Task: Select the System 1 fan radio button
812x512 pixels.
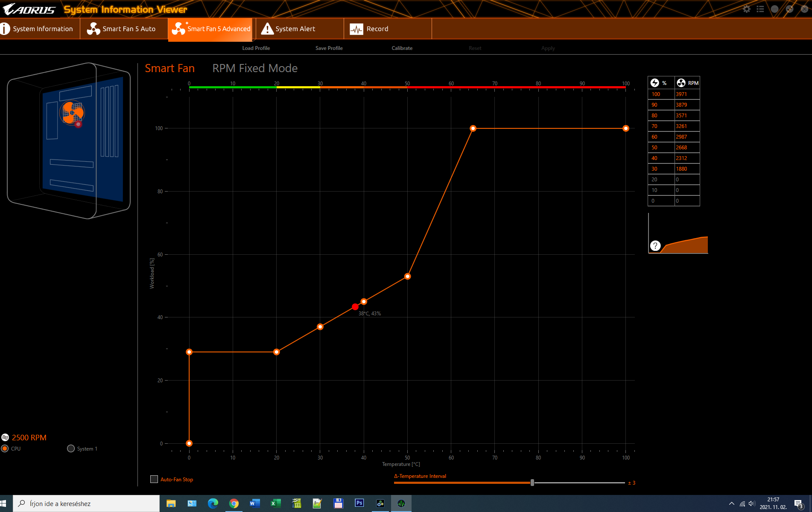Action: pos(71,448)
